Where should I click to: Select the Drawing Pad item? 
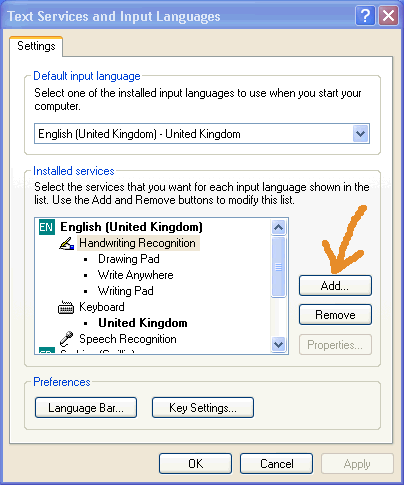(129, 259)
